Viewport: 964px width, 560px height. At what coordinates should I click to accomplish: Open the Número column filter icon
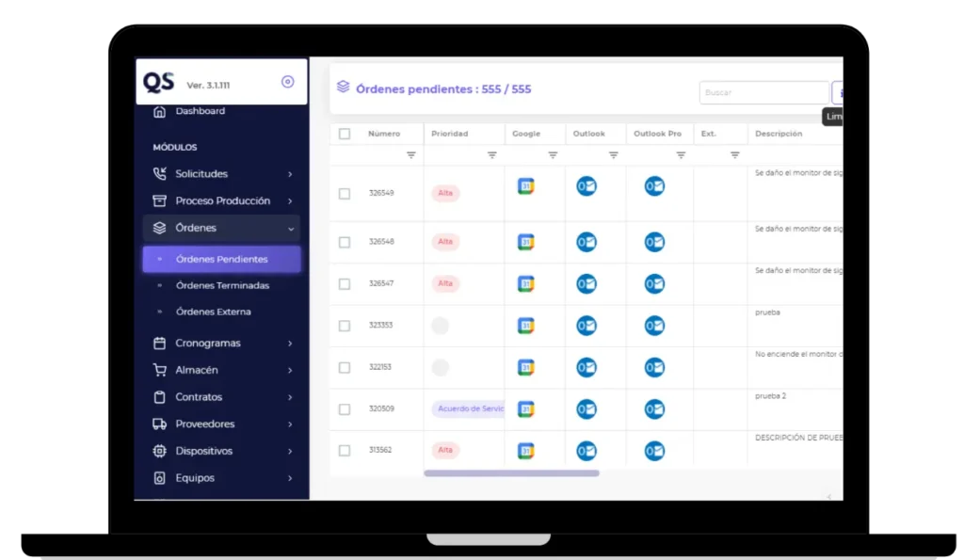coord(411,155)
